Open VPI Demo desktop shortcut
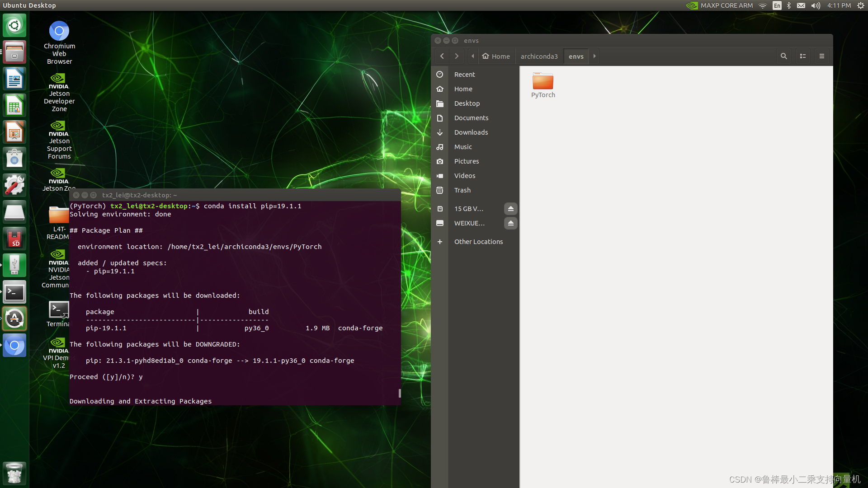 [57, 353]
